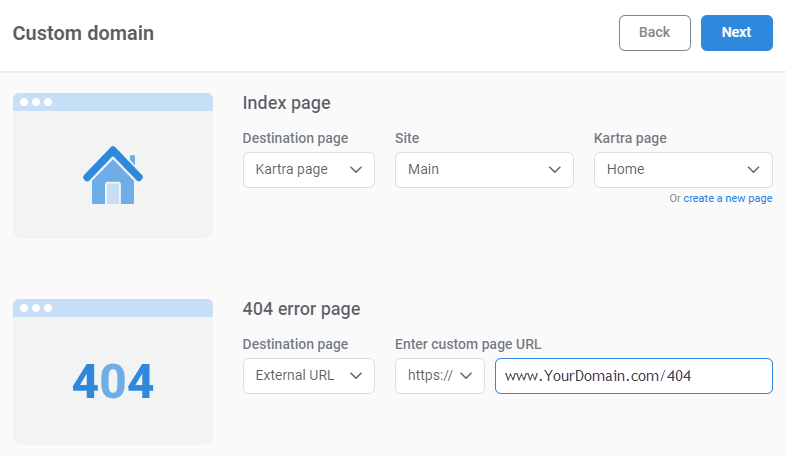Follow the 'create a new page' link

[727, 199]
